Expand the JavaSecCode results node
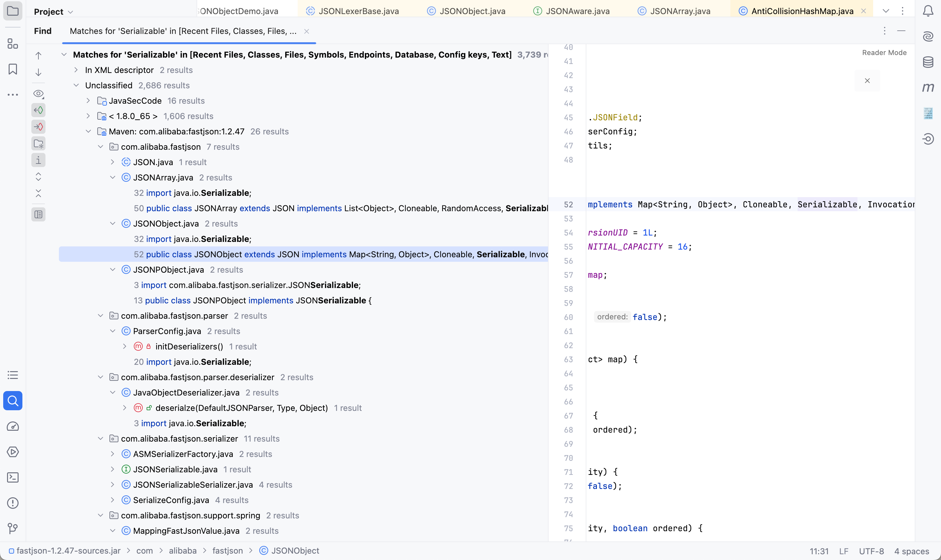 [x=88, y=101]
